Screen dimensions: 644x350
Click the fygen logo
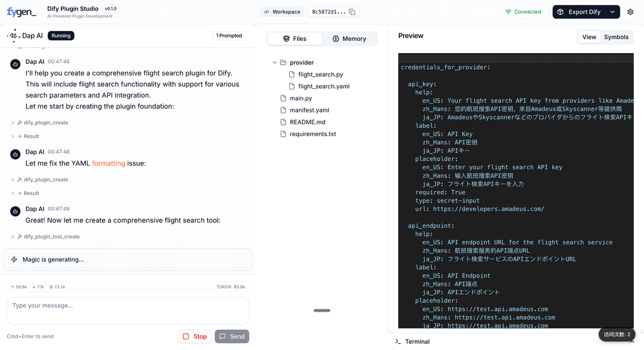click(21, 12)
